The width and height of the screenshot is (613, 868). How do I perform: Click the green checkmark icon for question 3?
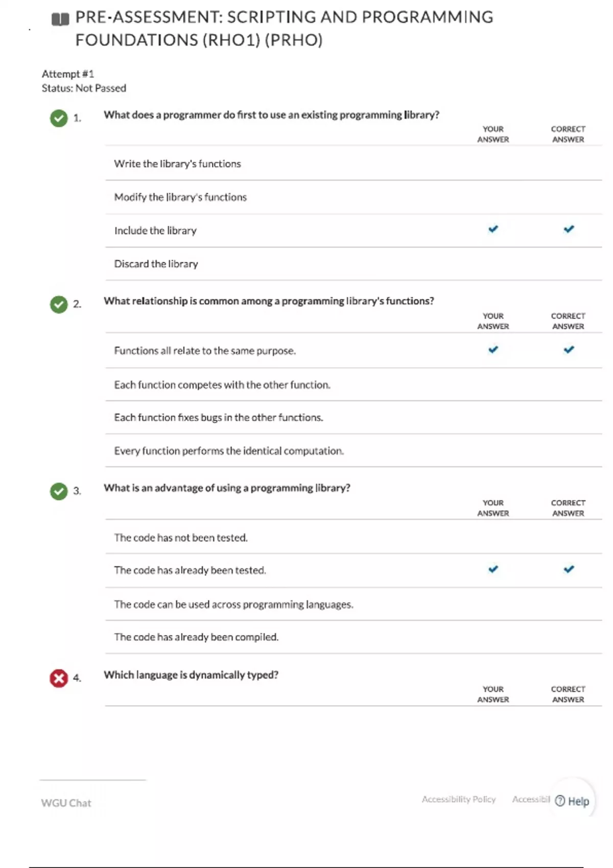59,491
